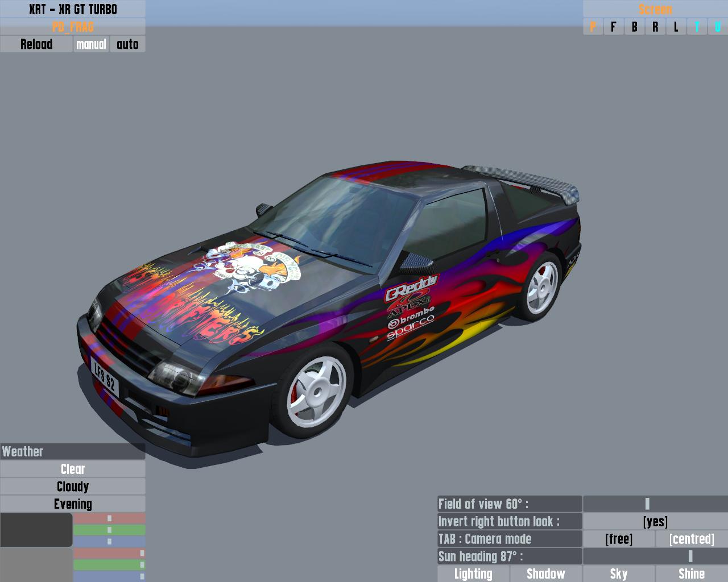Viewport: 728px width, 582px height.
Task: Select the orange P view button
Action: click(x=593, y=27)
